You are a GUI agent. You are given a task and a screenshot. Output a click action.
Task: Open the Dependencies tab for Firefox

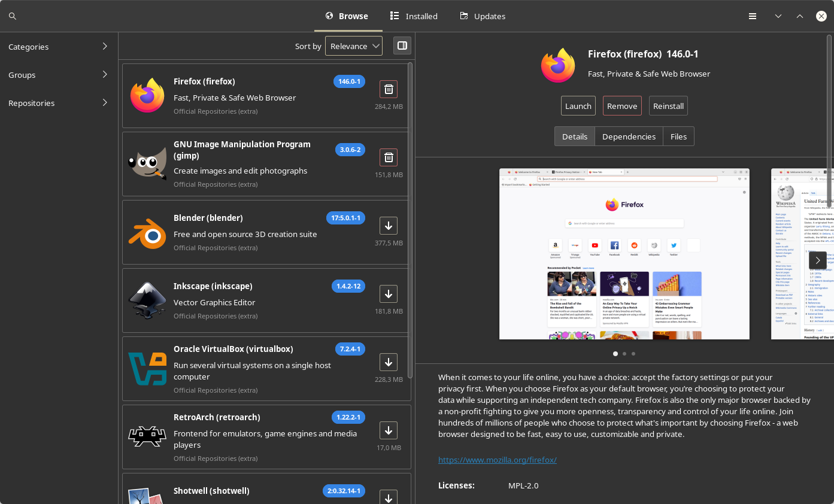coord(629,136)
